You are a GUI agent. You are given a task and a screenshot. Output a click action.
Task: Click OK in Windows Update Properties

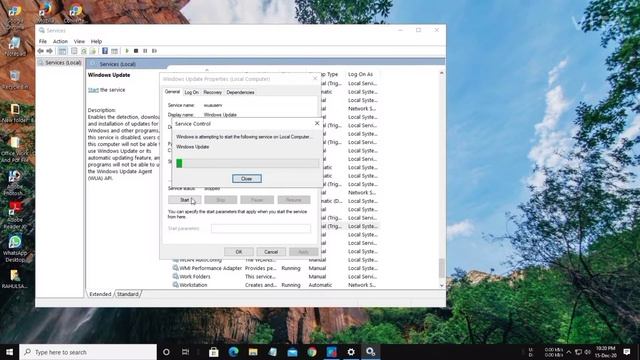(x=239, y=252)
